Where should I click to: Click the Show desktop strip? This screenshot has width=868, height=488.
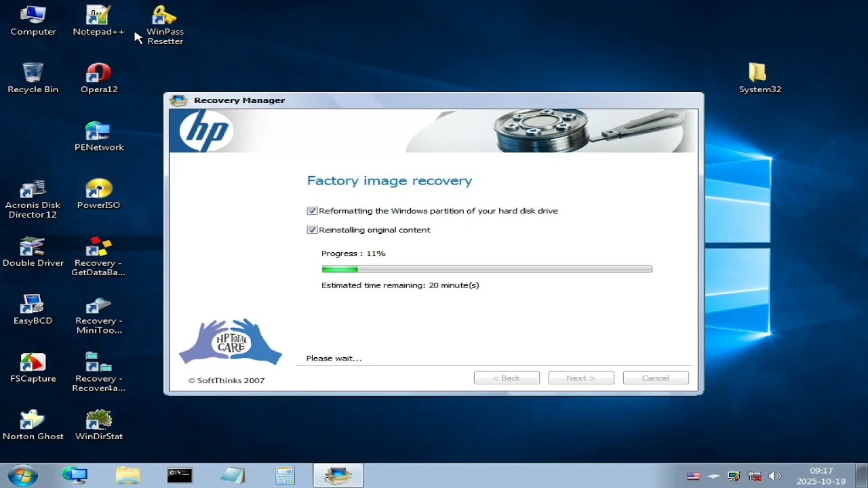(861, 476)
